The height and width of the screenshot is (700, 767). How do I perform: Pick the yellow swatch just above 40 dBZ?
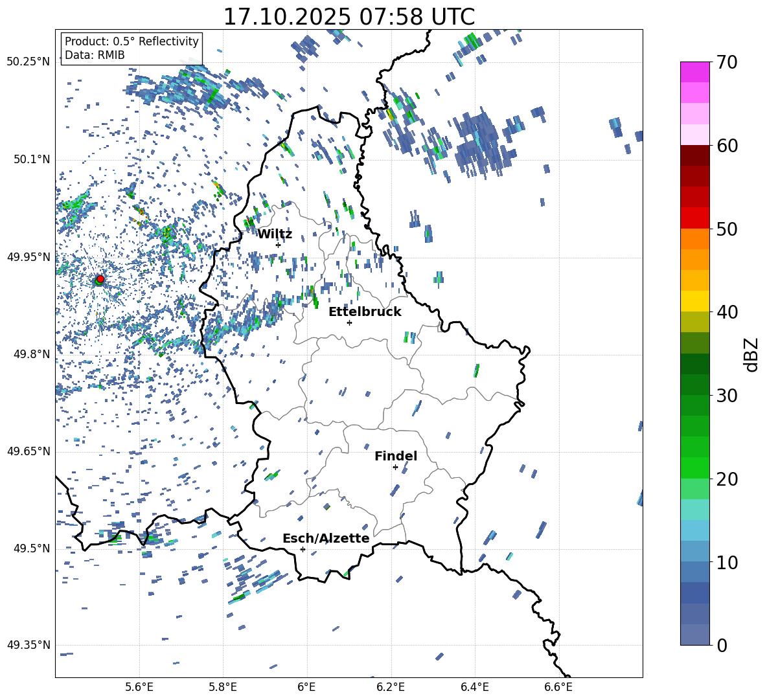(695, 301)
